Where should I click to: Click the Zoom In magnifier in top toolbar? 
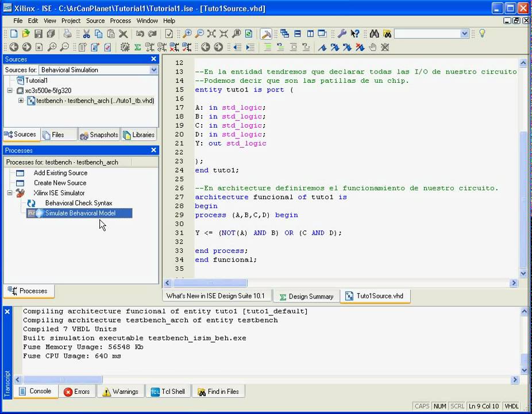[187, 33]
